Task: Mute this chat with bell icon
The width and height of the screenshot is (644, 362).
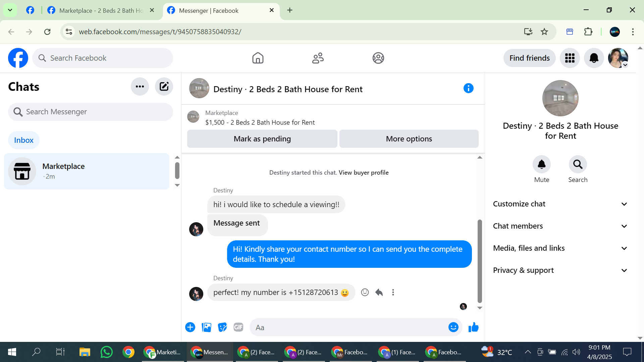Action: [541, 165]
